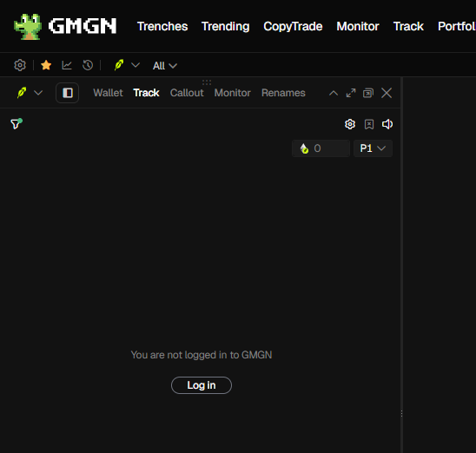Switch to the Monitor tab in panel

coord(233,93)
